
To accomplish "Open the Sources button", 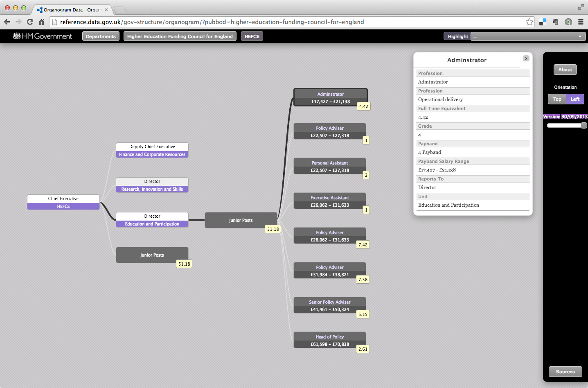I will (x=565, y=372).
